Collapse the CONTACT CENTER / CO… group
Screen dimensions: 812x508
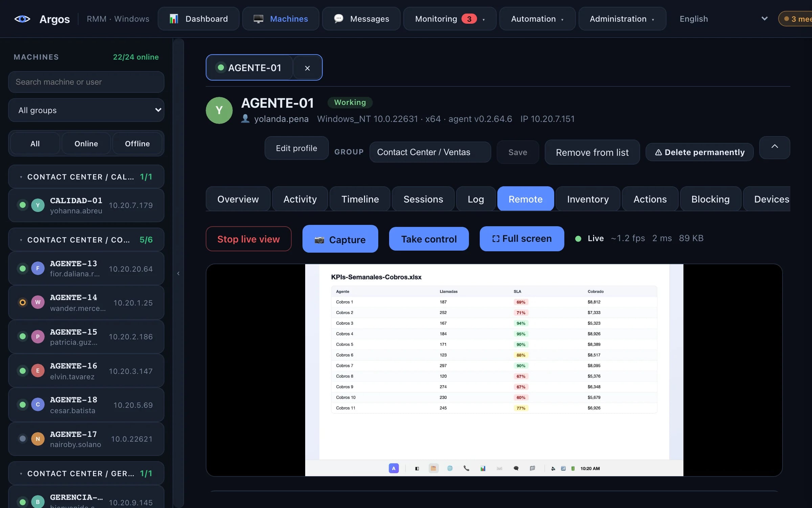click(86, 239)
